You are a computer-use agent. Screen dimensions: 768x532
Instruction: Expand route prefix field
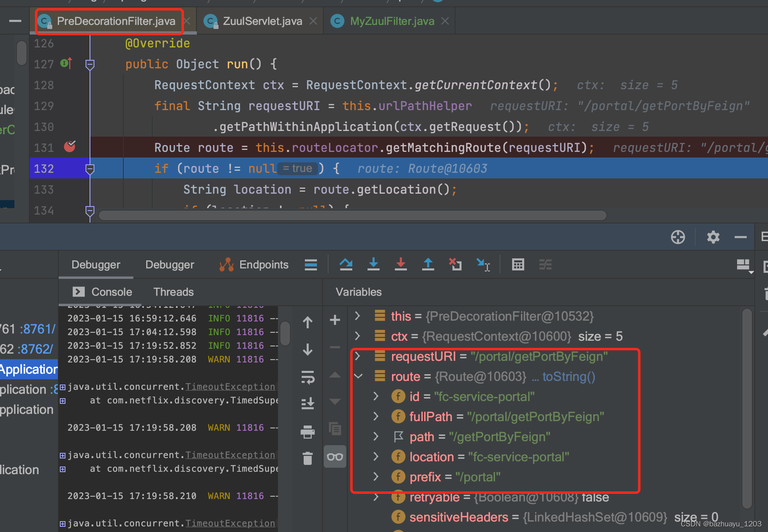pyautogui.click(x=376, y=477)
